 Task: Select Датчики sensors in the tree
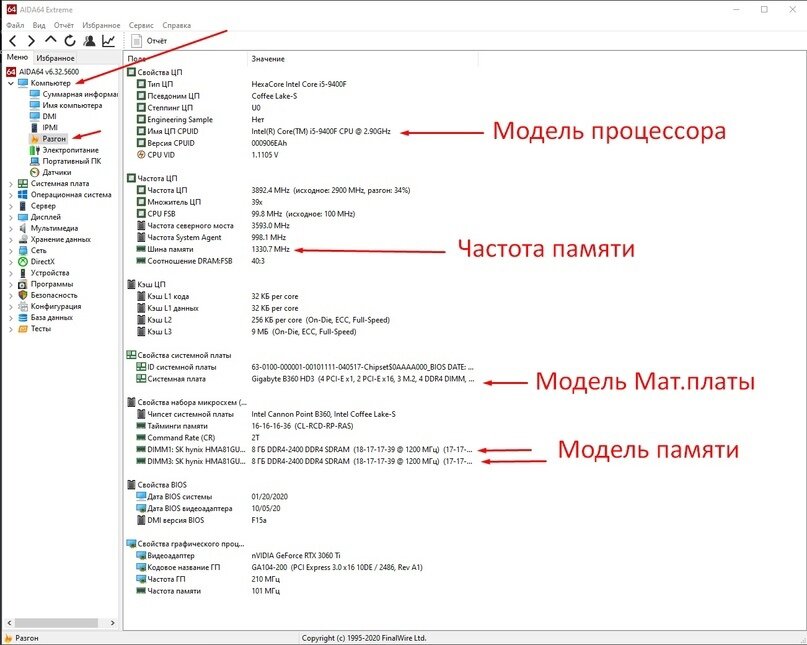pyautogui.click(x=50, y=172)
